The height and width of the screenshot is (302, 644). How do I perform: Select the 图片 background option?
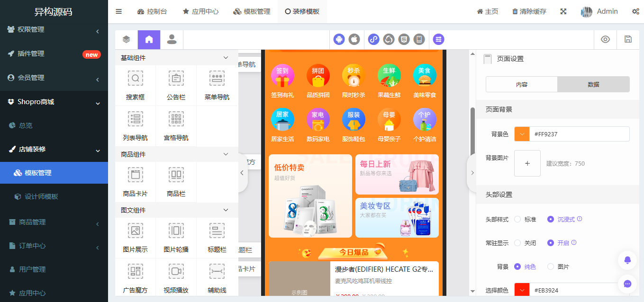[x=551, y=266]
